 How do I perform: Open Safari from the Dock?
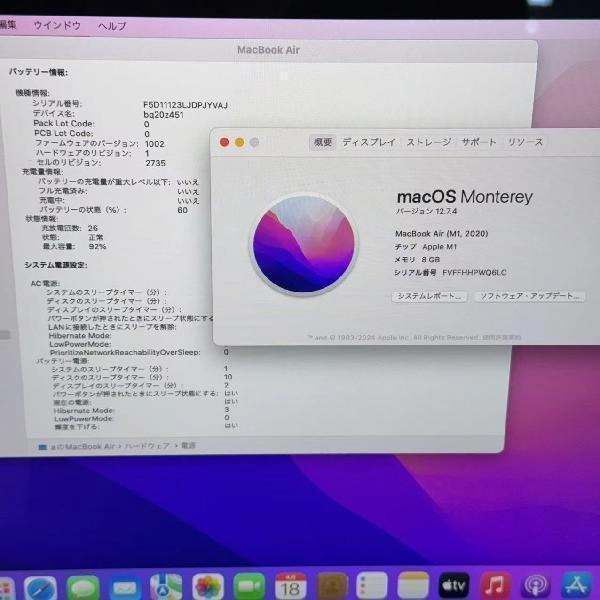40,588
